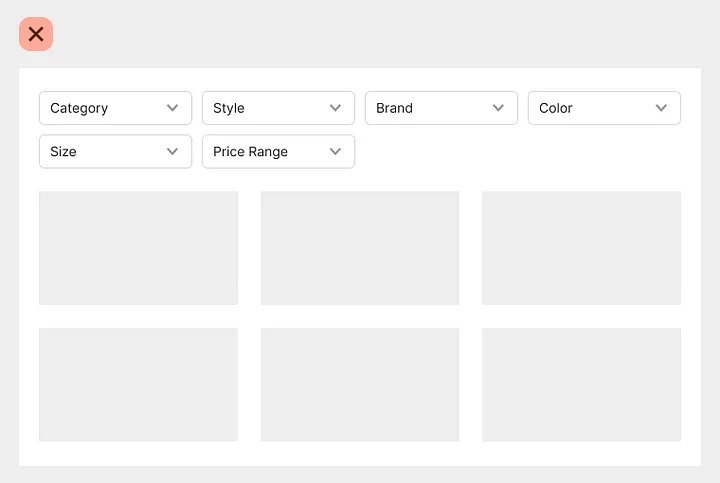Select the first product placeholder in top row
This screenshot has width=720, height=483.
coord(138,248)
